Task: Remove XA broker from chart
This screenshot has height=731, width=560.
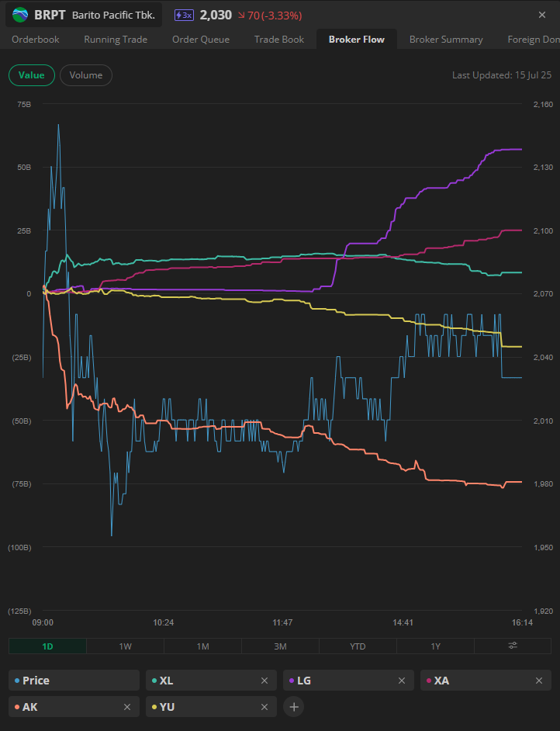Action: (x=539, y=681)
